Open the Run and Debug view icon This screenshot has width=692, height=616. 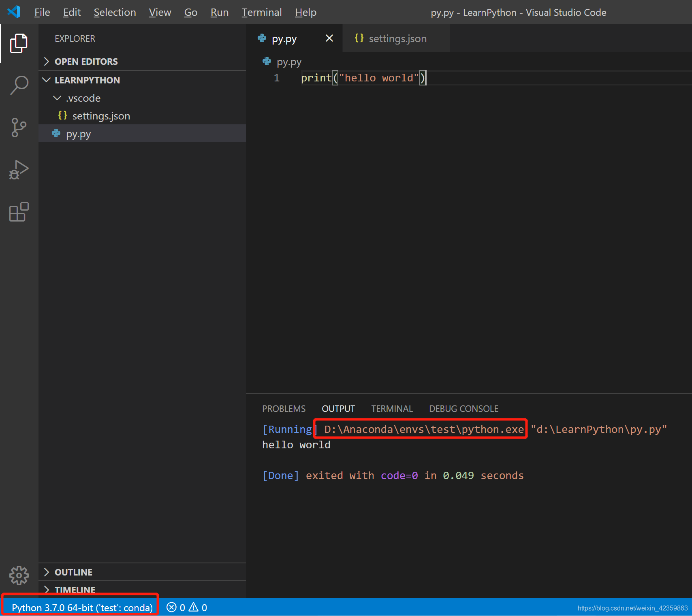[x=19, y=170]
